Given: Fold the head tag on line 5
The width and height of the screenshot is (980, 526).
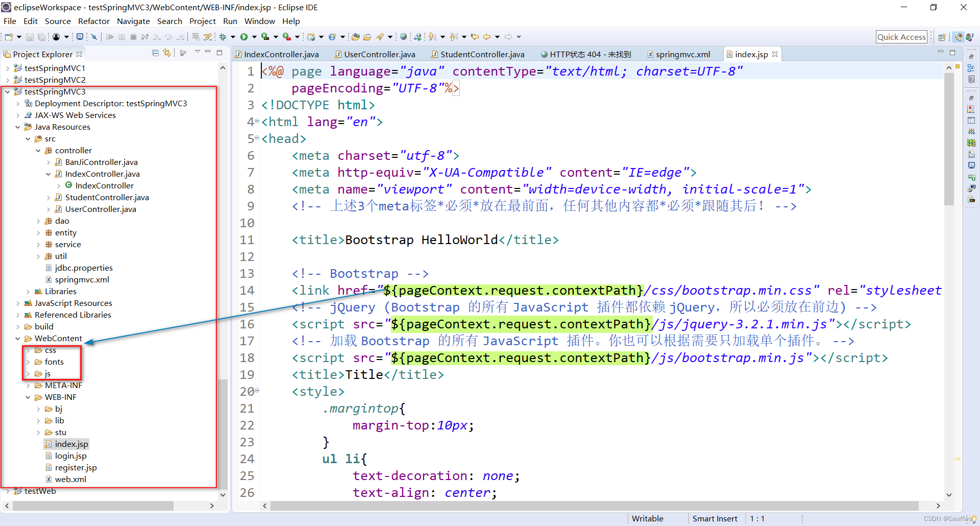Looking at the screenshot, I should (x=257, y=138).
